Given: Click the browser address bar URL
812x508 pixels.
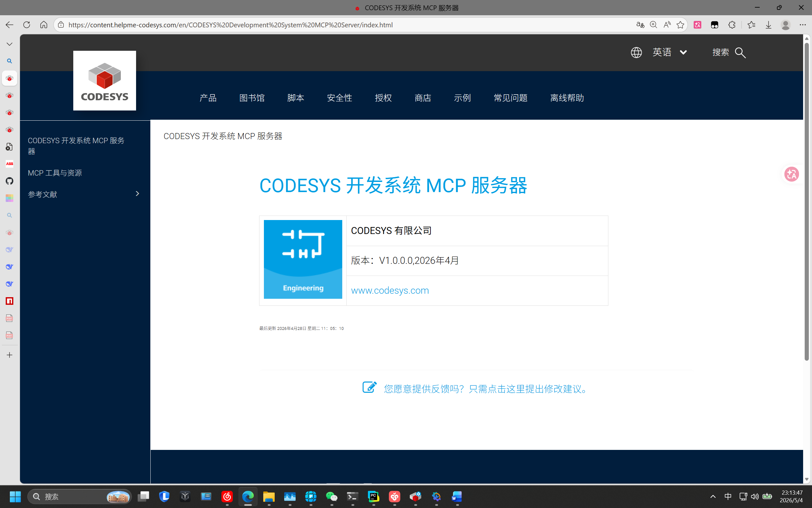Looking at the screenshot, I should pyautogui.click(x=231, y=25).
